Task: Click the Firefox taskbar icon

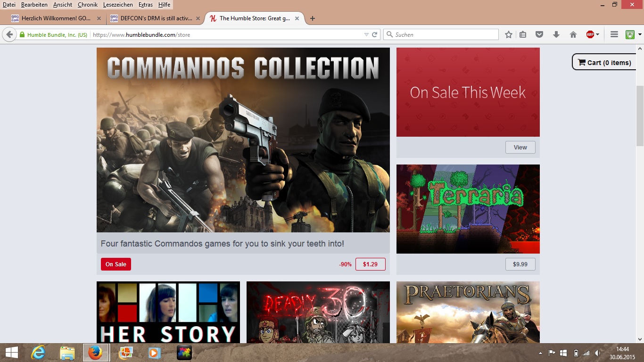Action: point(96,353)
